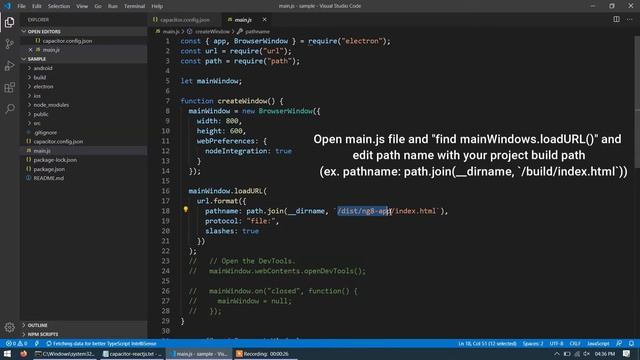
Task: Open the editor More Actions ellipsis
Action: coord(629,19)
